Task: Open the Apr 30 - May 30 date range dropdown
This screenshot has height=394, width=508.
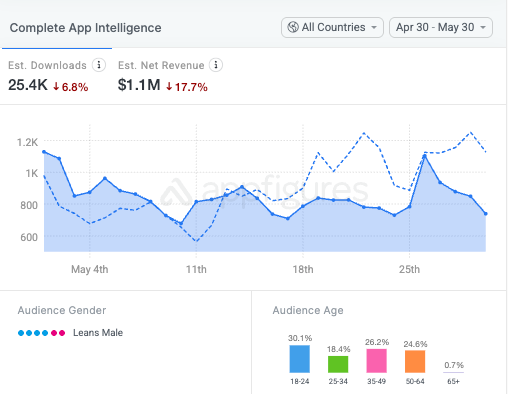Action: [x=441, y=27]
